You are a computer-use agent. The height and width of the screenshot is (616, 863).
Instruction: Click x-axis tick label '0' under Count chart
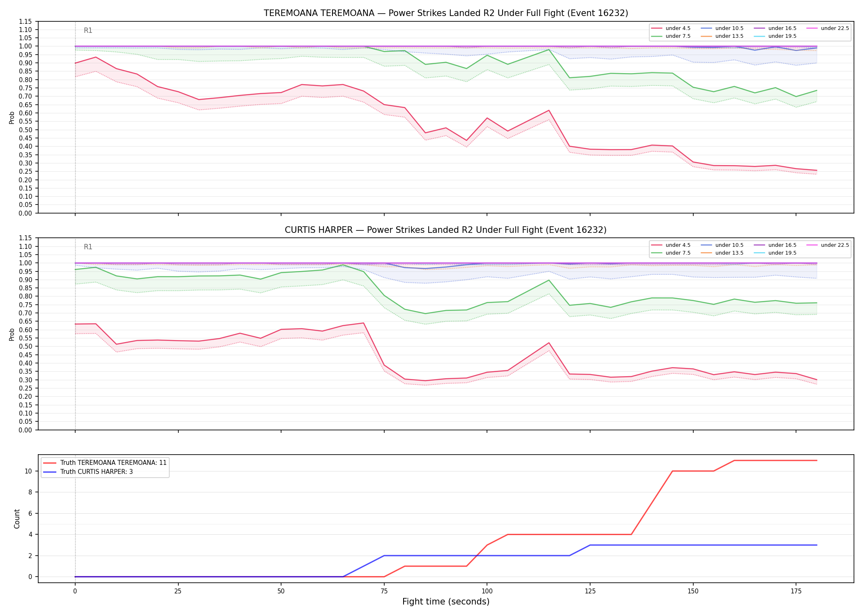75,591
